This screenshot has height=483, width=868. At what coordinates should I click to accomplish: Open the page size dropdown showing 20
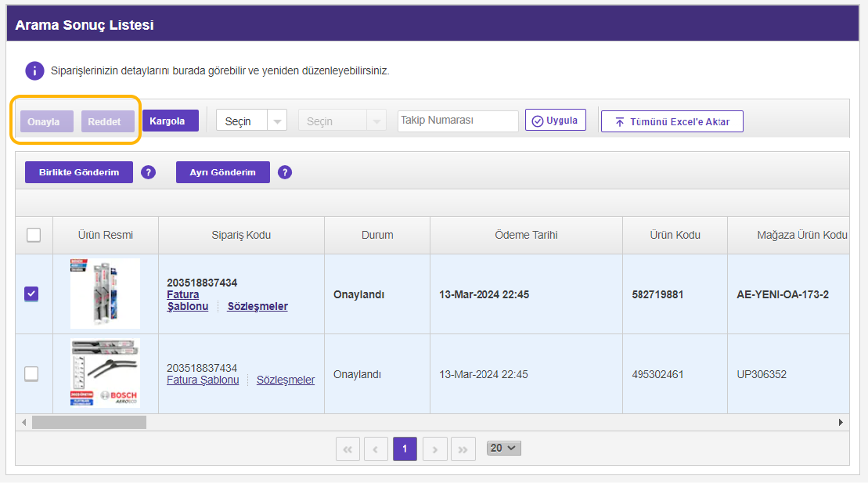503,448
